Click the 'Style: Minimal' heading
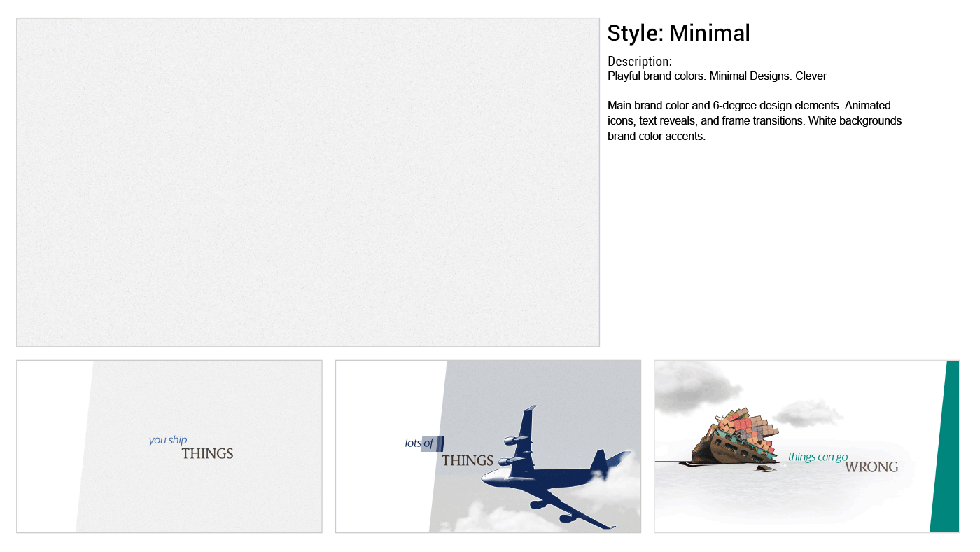Image resolution: width=980 pixels, height=552 pixels. 678,33
